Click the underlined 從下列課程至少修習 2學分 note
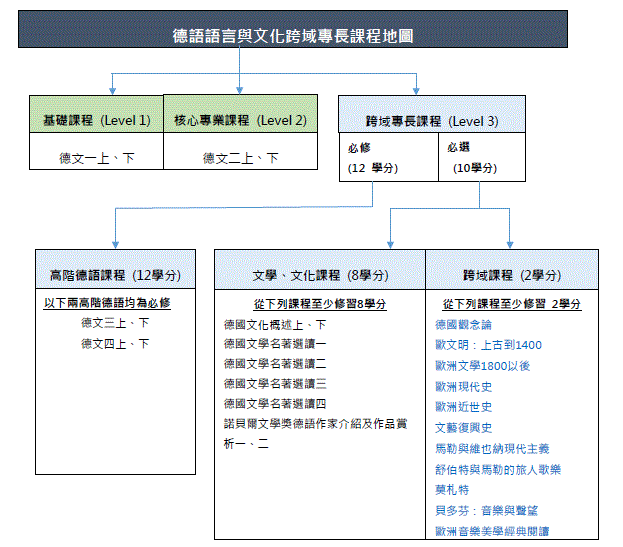 512,304
